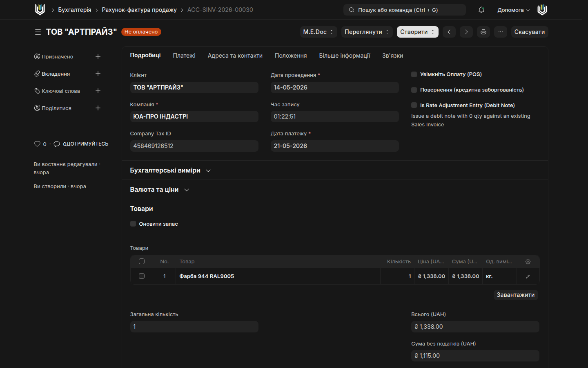Switch to the Платежі tab
Viewport: 588px width, 368px height.
[184, 56]
